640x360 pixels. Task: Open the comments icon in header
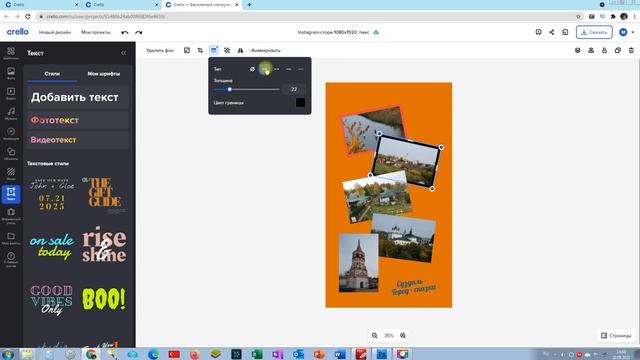[x=538, y=32]
